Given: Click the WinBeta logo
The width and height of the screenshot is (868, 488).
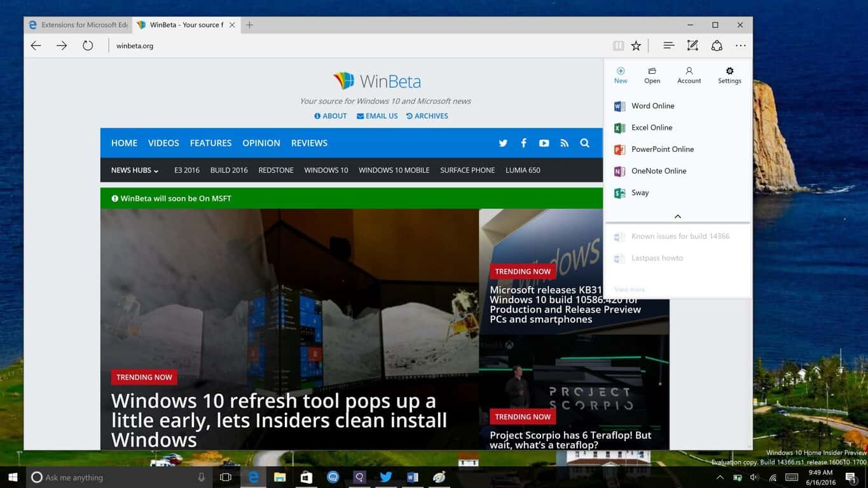Looking at the screenshot, I should tap(376, 81).
